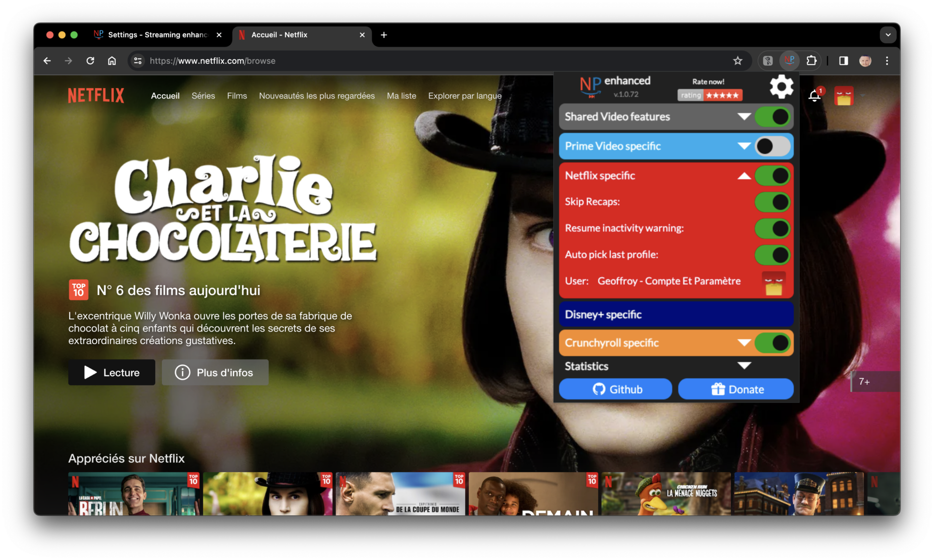Open the Berlin thumbnail

click(134, 494)
